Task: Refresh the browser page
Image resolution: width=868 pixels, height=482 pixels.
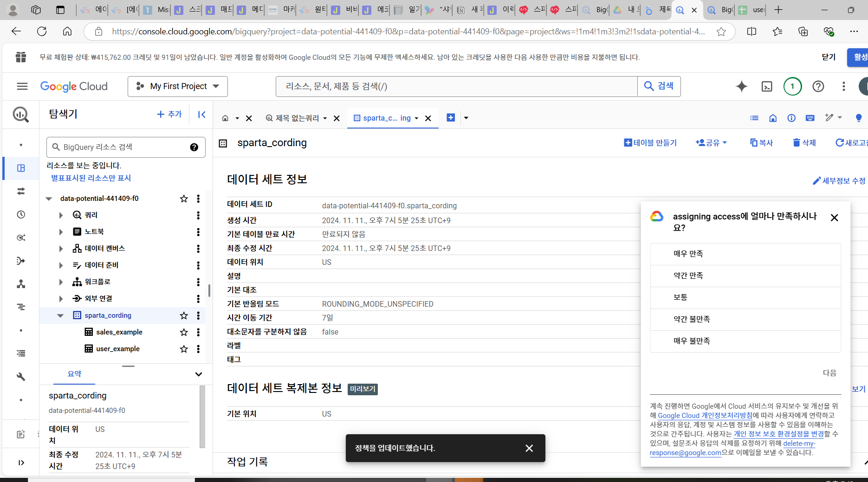Action: point(42,31)
